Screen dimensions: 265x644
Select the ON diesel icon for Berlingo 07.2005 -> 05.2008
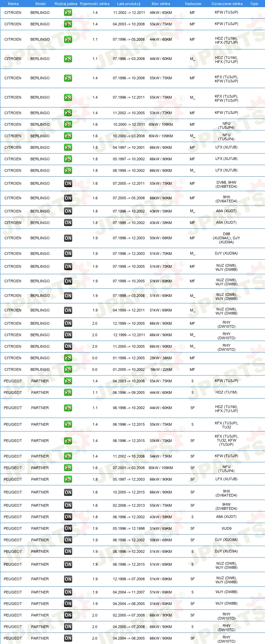point(68,198)
